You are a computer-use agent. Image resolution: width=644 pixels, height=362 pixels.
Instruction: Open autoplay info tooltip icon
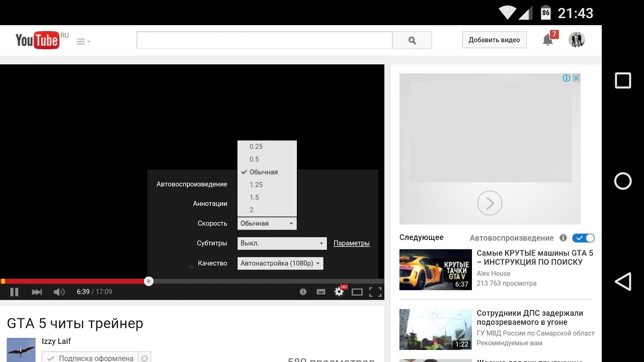(563, 238)
